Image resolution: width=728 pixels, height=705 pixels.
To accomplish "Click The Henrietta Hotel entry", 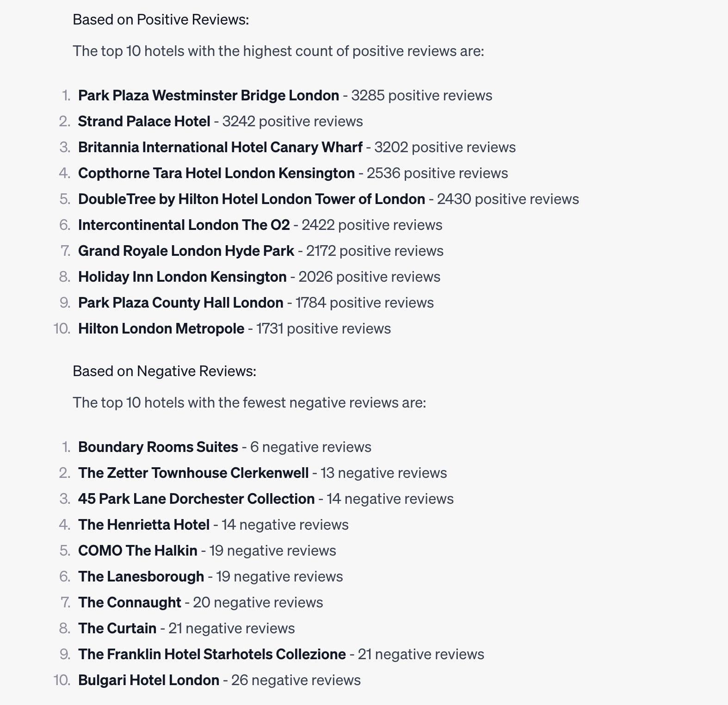I will click(144, 525).
